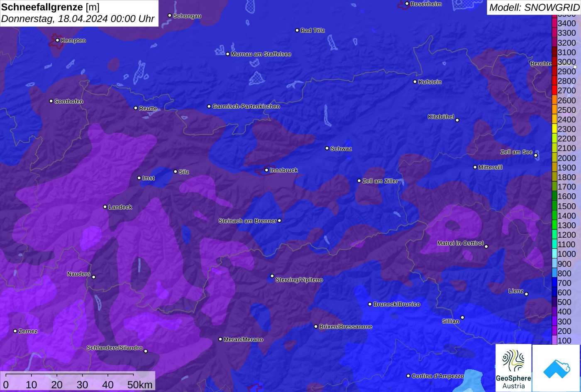Click the Kitzbühel location marker dot

click(x=457, y=120)
